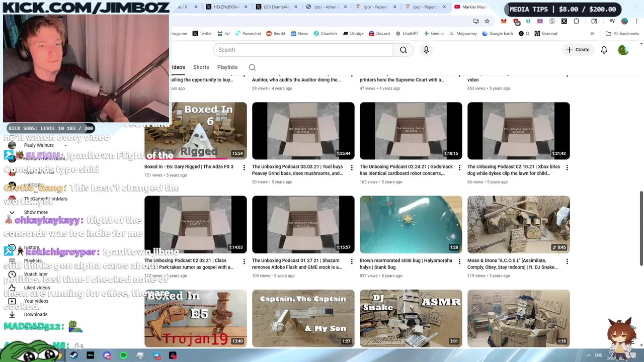Open YouTube notifications bell
The height and width of the screenshot is (362, 644).
click(604, 50)
